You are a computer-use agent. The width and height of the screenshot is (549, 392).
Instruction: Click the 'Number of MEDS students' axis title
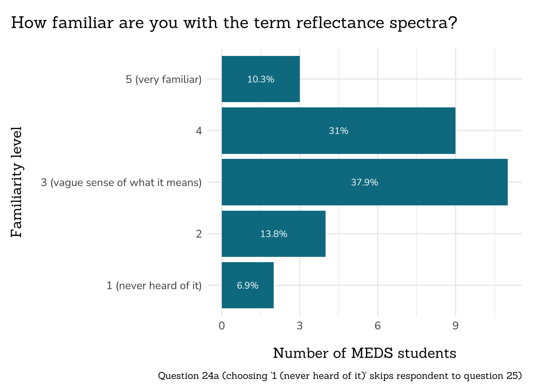coord(364,353)
